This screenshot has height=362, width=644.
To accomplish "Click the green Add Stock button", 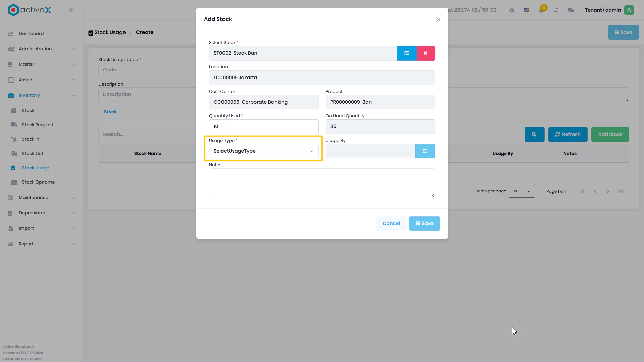I will [x=610, y=135].
